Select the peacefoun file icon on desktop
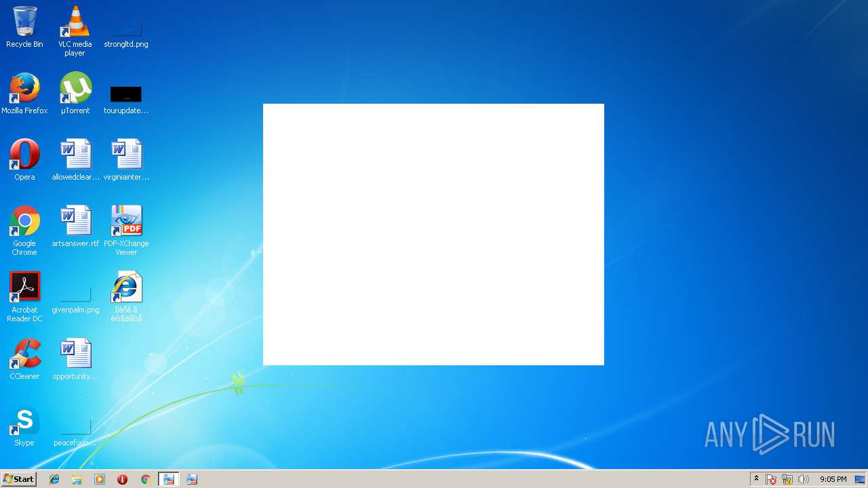Image resolution: width=868 pixels, height=488 pixels. pos(75,431)
